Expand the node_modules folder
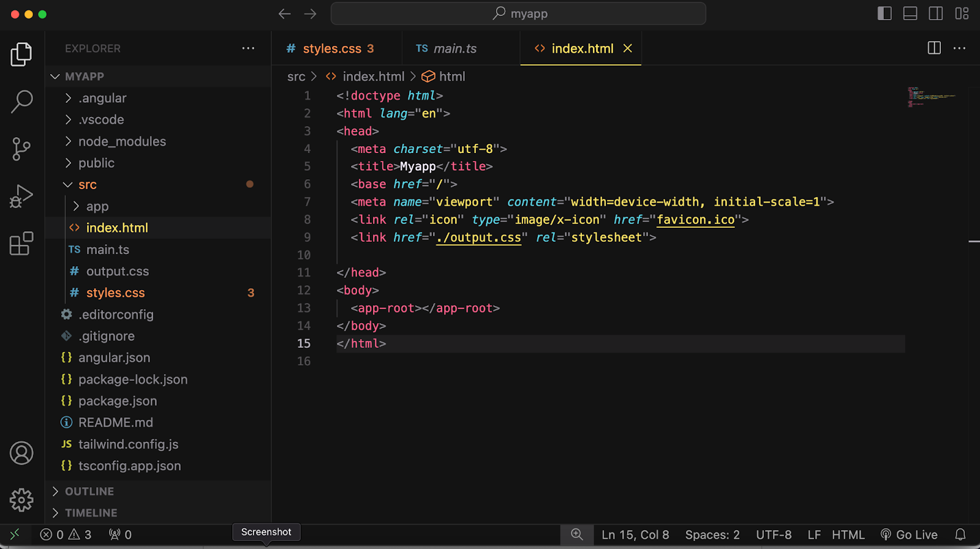The image size is (980, 549). pos(122,141)
